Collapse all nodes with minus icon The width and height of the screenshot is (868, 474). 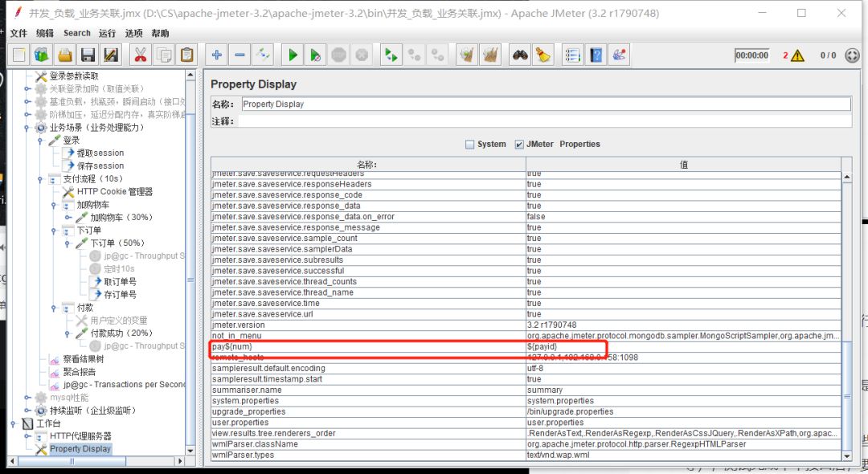click(240, 55)
